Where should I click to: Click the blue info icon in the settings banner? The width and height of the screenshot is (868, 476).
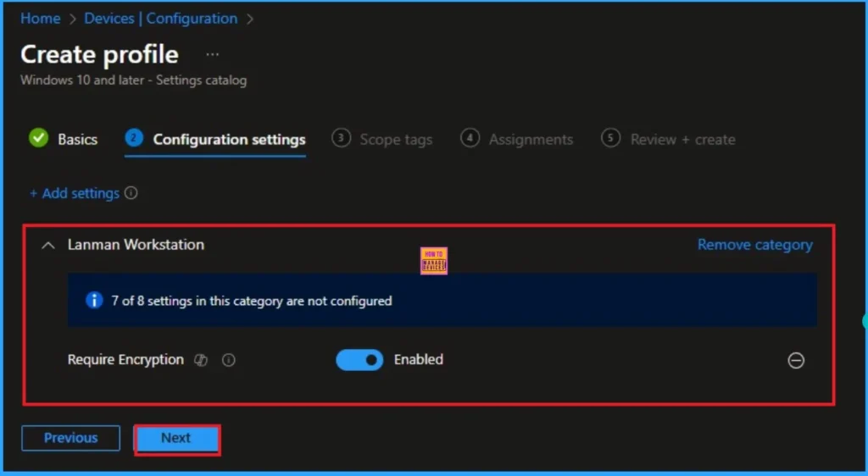[94, 300]
